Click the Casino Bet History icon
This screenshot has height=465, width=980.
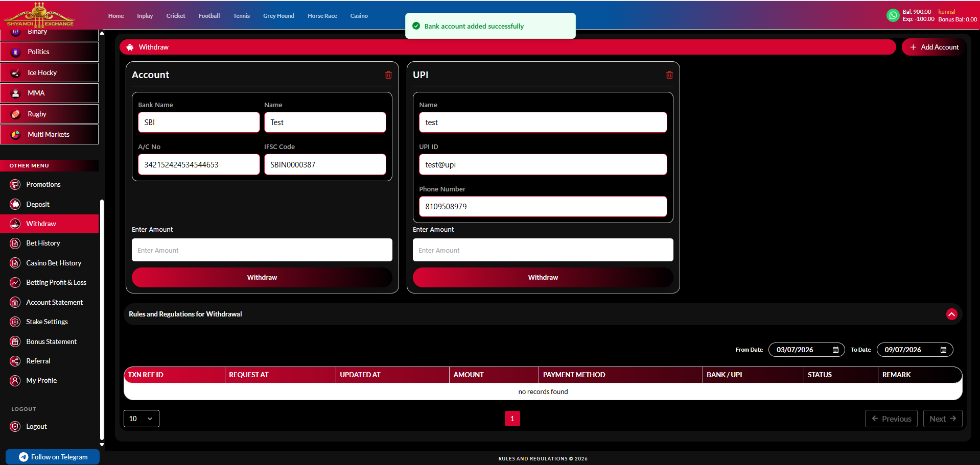click(15, 263)
